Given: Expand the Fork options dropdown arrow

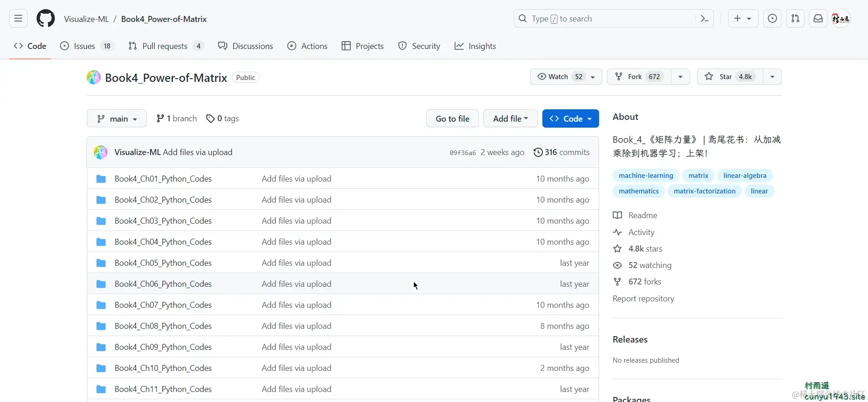Looking at the screenshot, I should pyautogui.click(x=680, y=77).
